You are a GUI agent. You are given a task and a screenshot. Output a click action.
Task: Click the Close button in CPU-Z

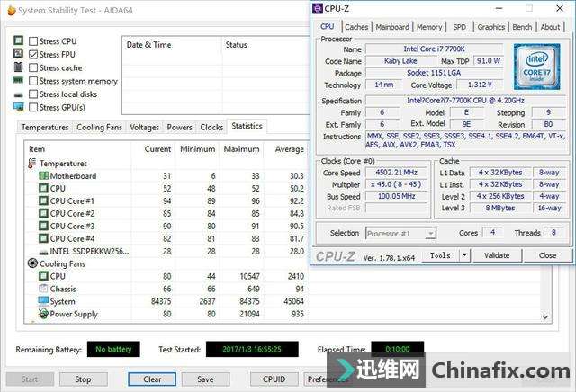click(x=547, y=255)
